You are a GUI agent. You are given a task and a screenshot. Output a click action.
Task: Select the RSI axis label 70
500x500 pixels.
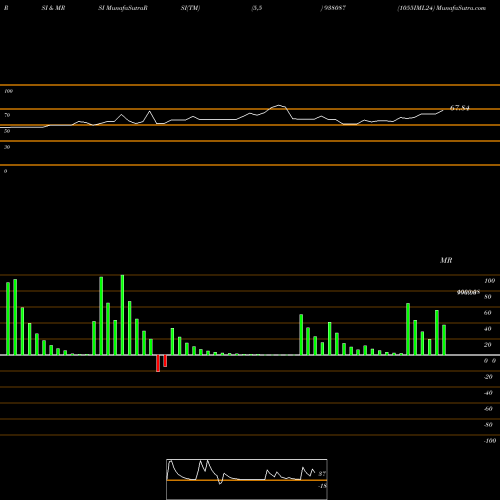click(7, 115)
